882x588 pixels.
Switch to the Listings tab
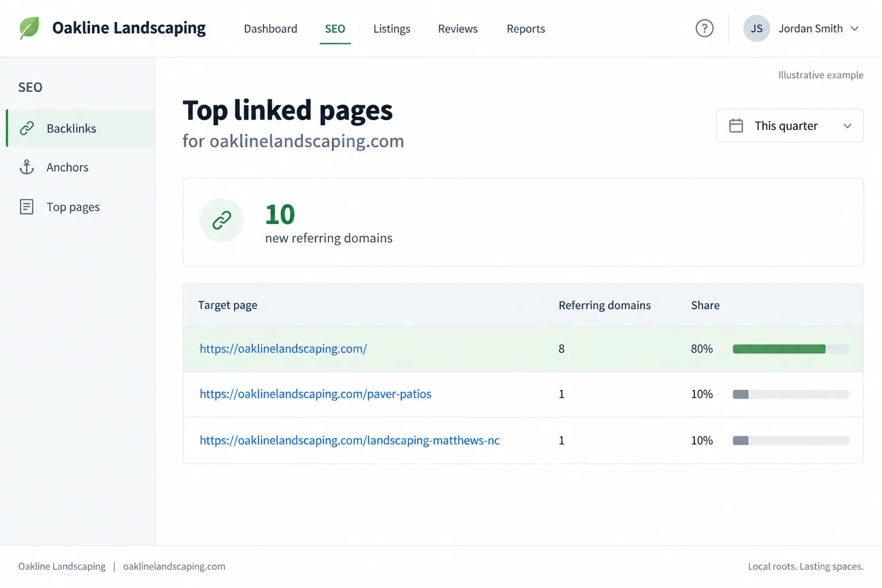[392, 29]
